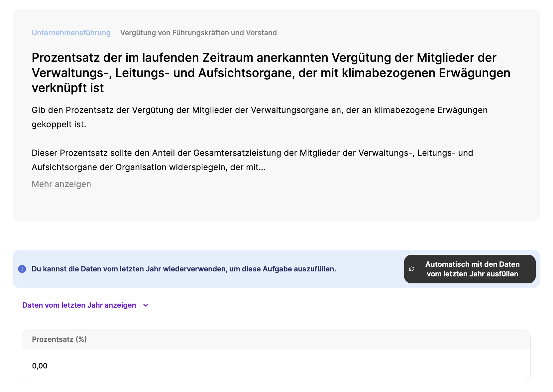Expand the description with 'Mehr anzeigen'
This screenshot has height=392, width=553.
pos(61,184)
